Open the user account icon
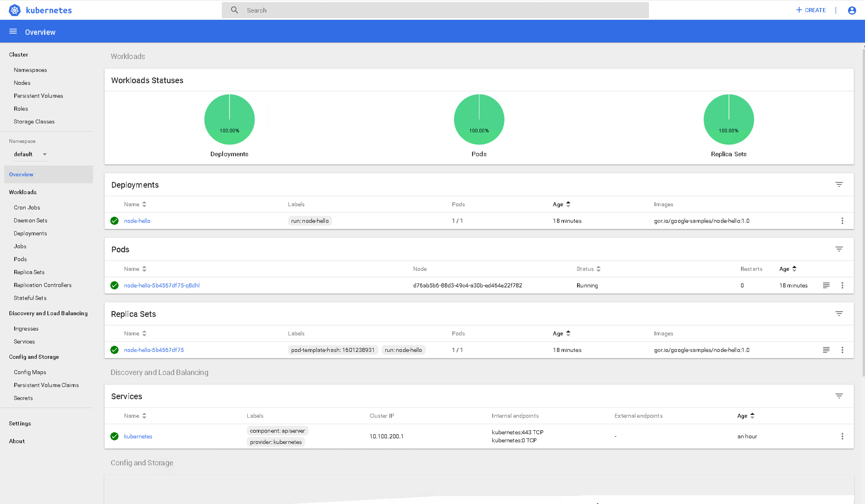865x504 pixels. [x=852, y=10]
